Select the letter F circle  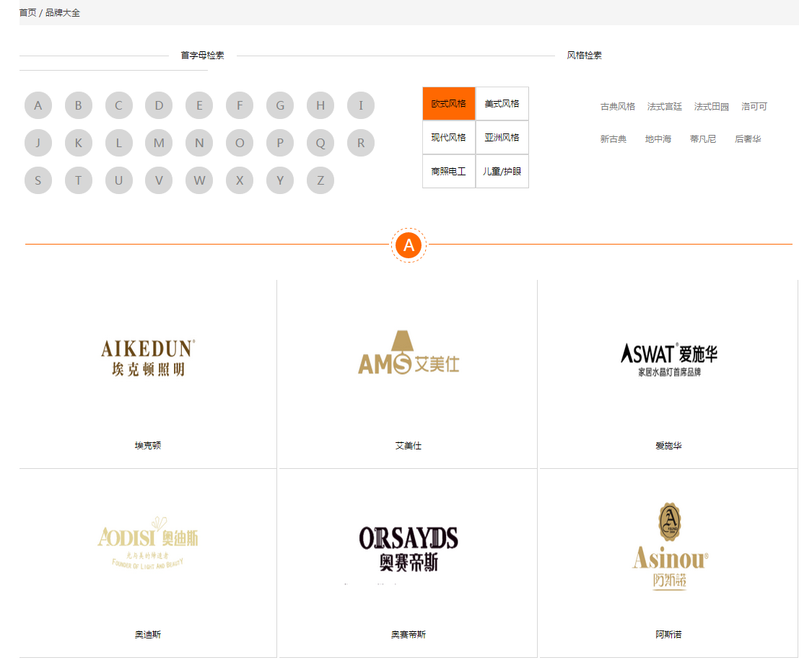tap(240, 105)
